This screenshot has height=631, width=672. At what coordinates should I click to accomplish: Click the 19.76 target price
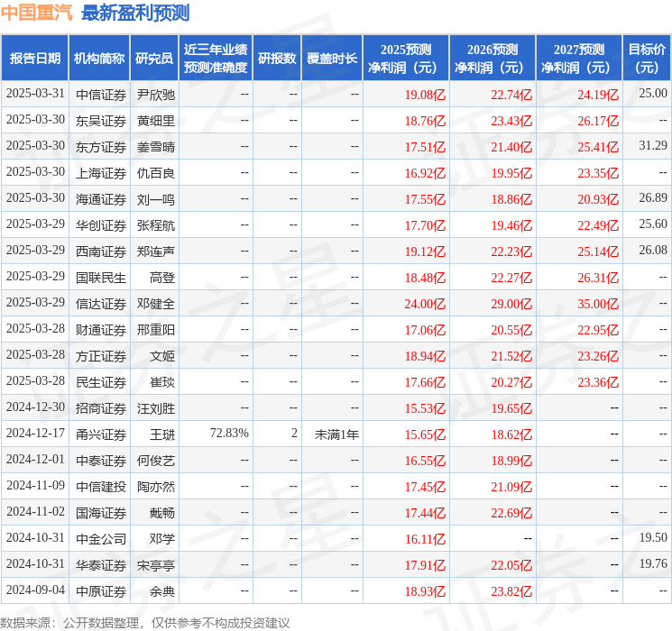(x=653, y=563)
